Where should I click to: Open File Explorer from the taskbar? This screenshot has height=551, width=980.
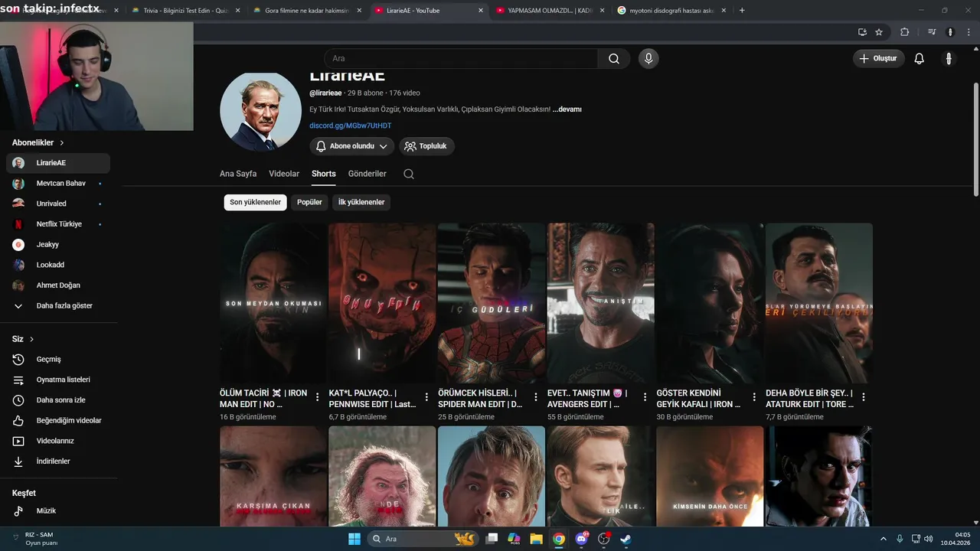(537, 539)
